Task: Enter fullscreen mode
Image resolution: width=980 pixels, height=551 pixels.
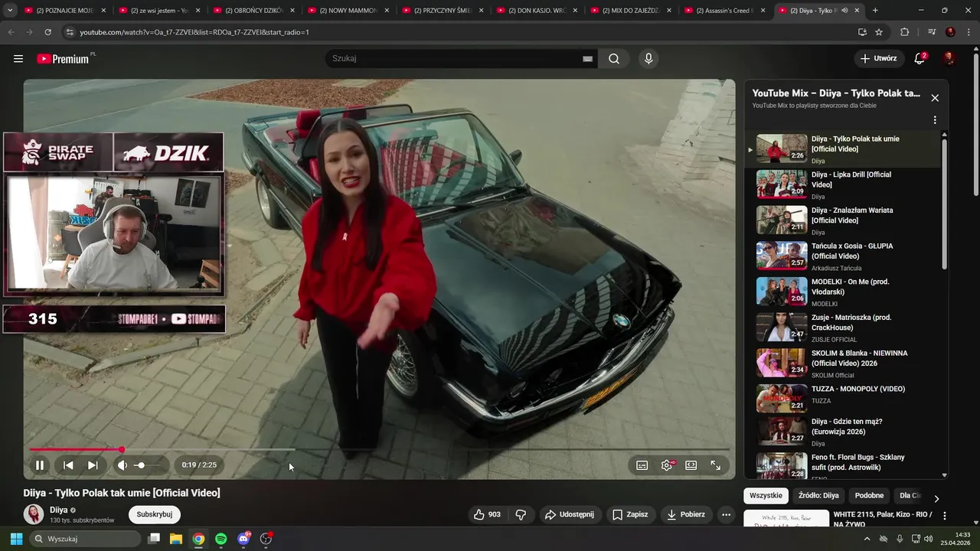Action: 716,465
